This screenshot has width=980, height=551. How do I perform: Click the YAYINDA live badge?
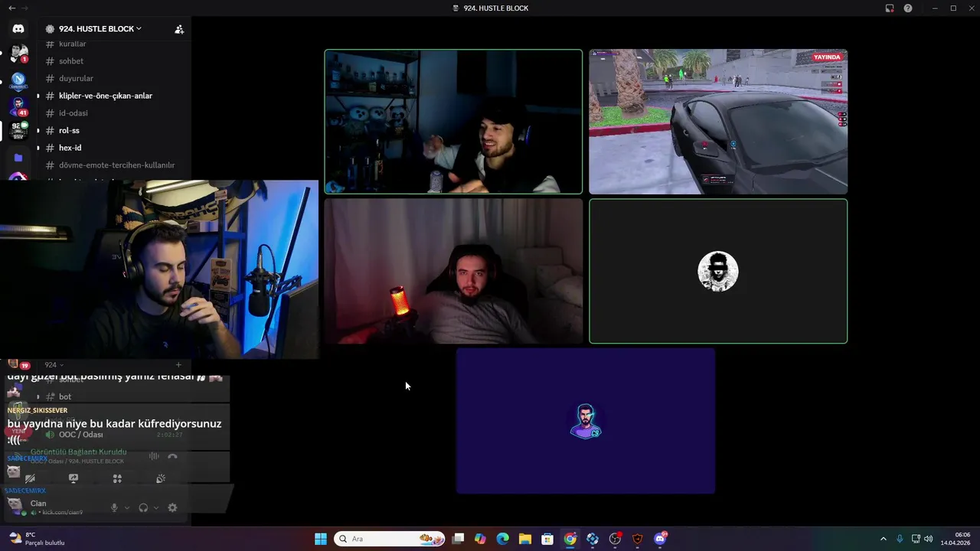pyautogui.click(x=827, y=57)
